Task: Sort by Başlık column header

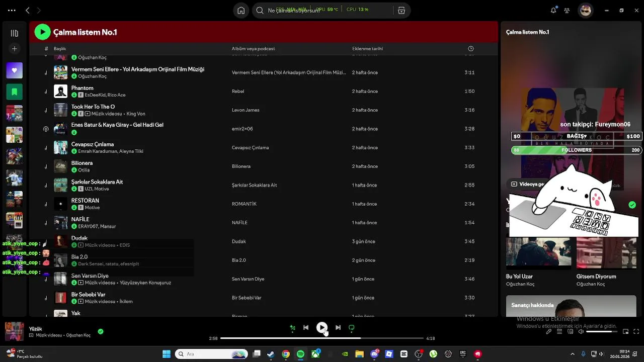Action: (x=60, y=49)
